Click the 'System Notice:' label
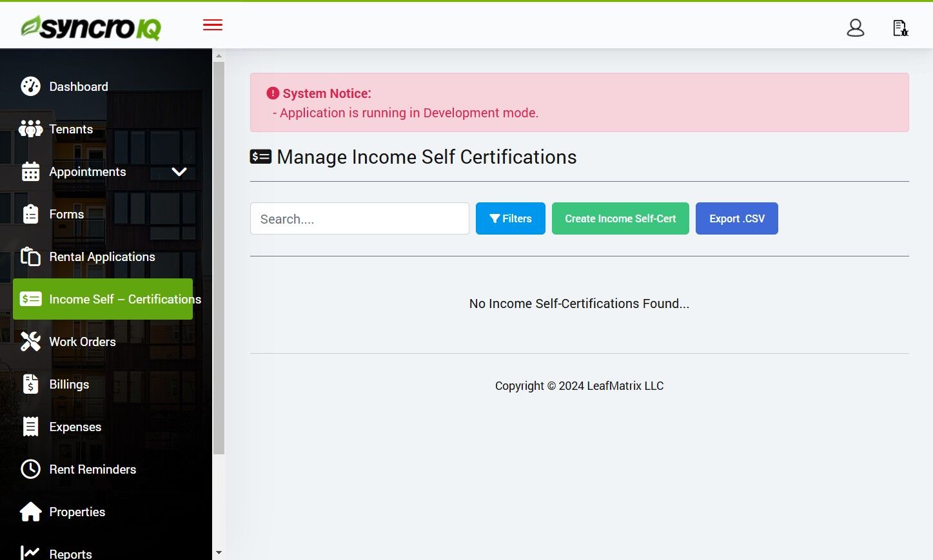 point(327,93)
